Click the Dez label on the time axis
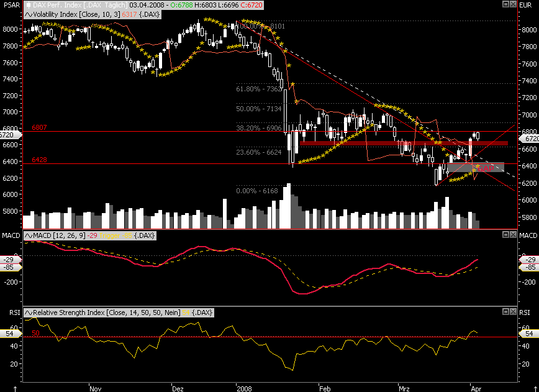Screen dimensions: 539x392 tap(178, 388)
